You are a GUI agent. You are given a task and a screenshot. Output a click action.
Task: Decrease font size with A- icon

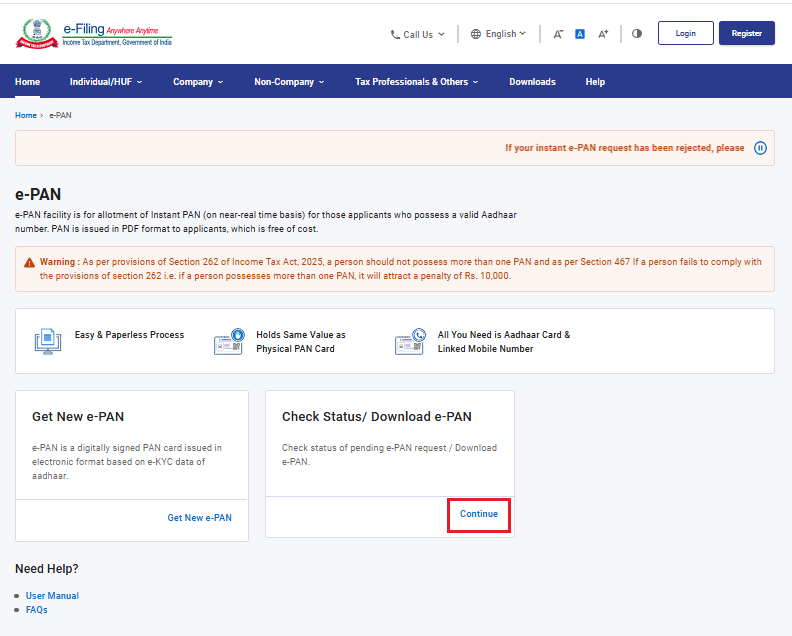coord(558,34)
